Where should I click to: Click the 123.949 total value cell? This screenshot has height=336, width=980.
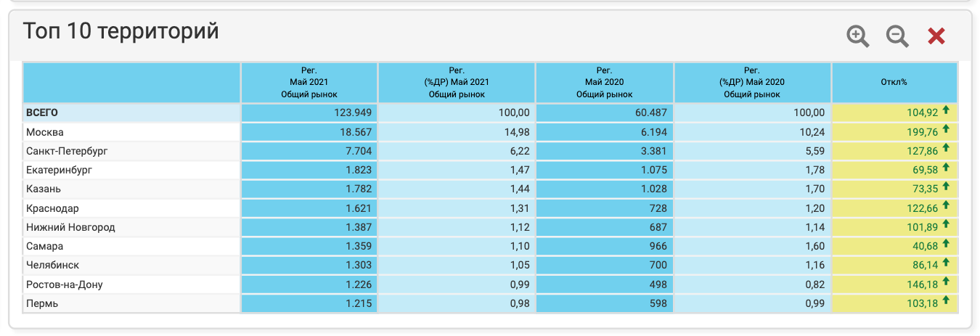click(x=352, y=113)
